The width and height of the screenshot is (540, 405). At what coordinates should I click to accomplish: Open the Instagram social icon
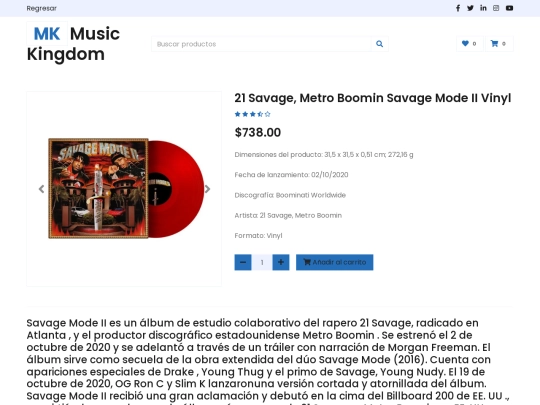(496, 8)
